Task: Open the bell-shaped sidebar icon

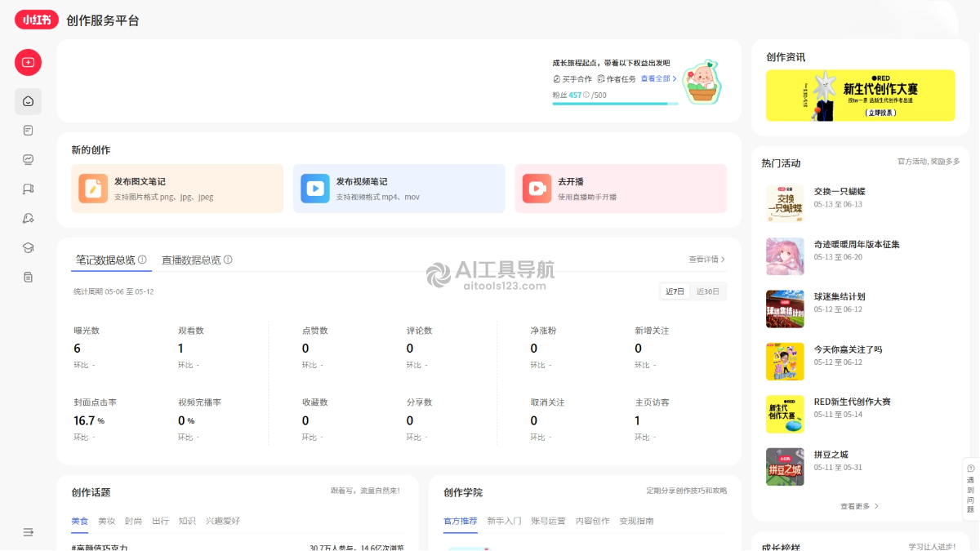Action: pyautogui.click(x=28, y=218)
